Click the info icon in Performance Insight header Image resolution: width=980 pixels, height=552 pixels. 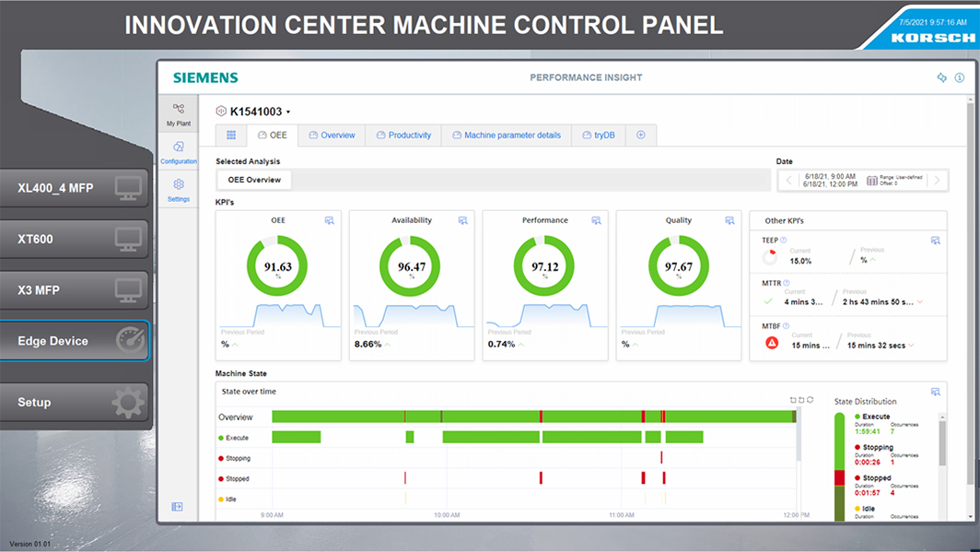click(x=960, y=77)
